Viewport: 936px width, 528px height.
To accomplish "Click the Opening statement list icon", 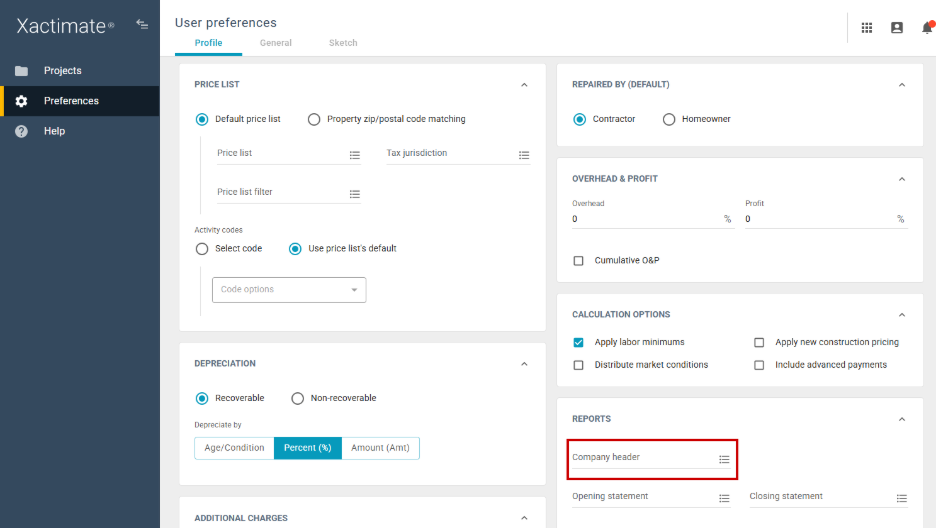I will 724,498.
